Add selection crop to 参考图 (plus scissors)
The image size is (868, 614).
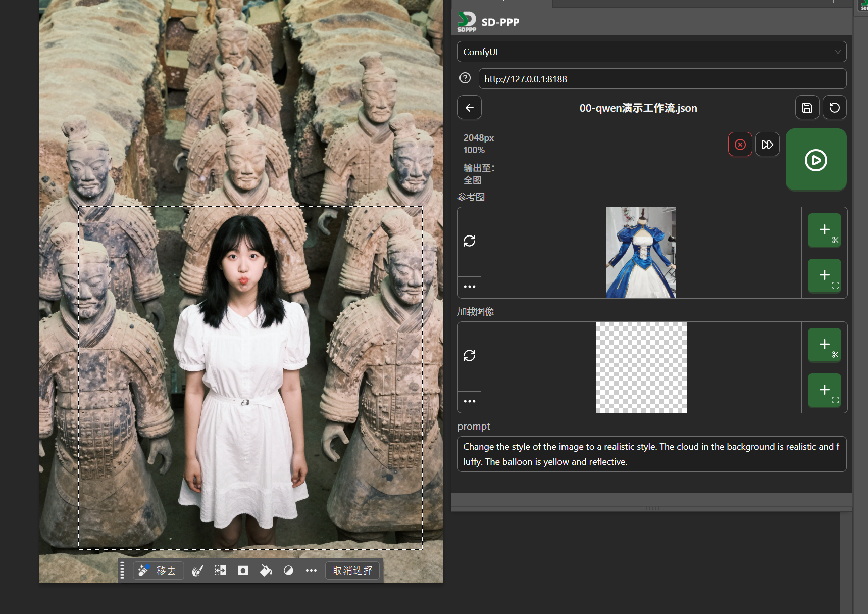pos(824,230)
